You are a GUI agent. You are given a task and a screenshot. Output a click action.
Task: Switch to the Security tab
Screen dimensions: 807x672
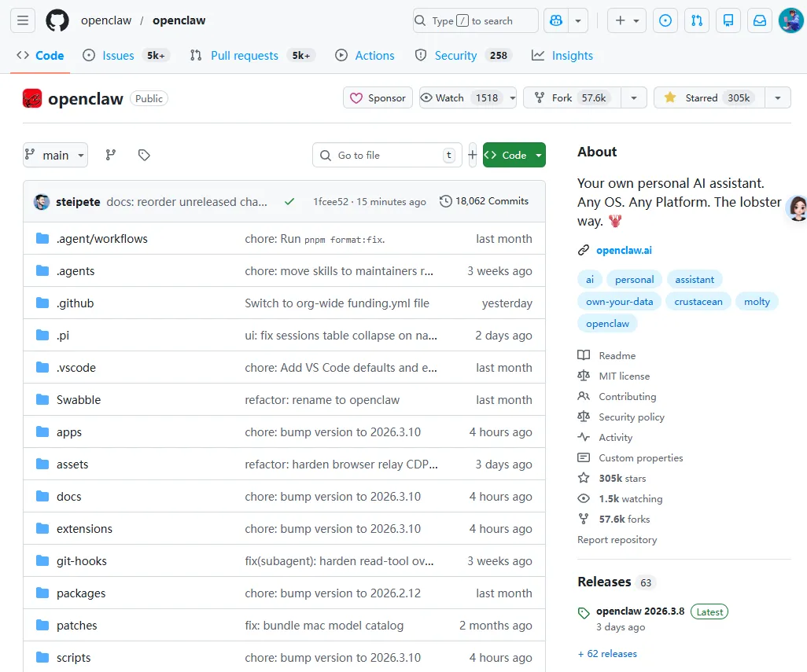463,56
